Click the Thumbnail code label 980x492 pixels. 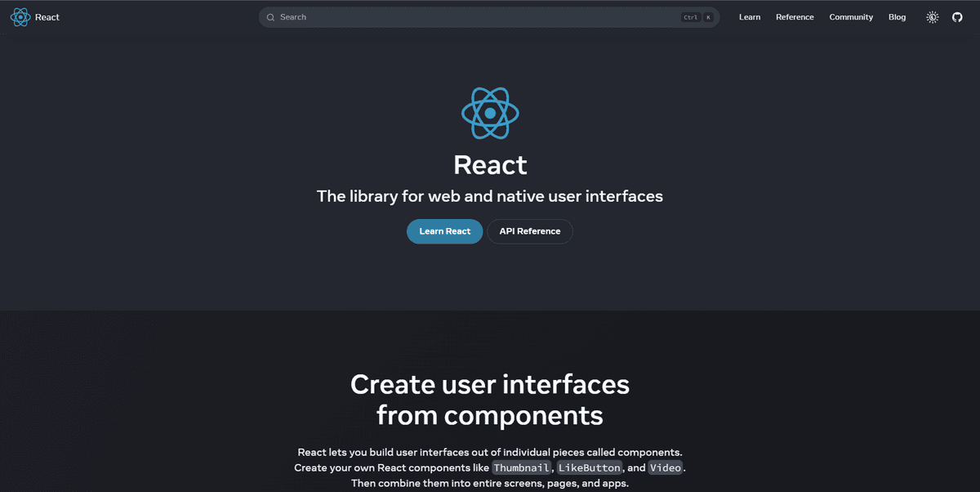(523, 467)
